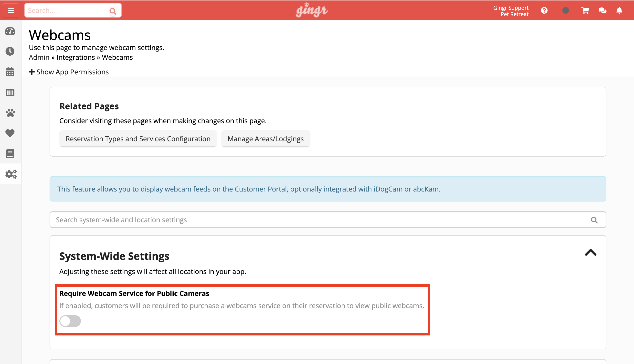This screenshot has height=364, width=634.
Task: Click the help question mark icon
Action: 544,10
